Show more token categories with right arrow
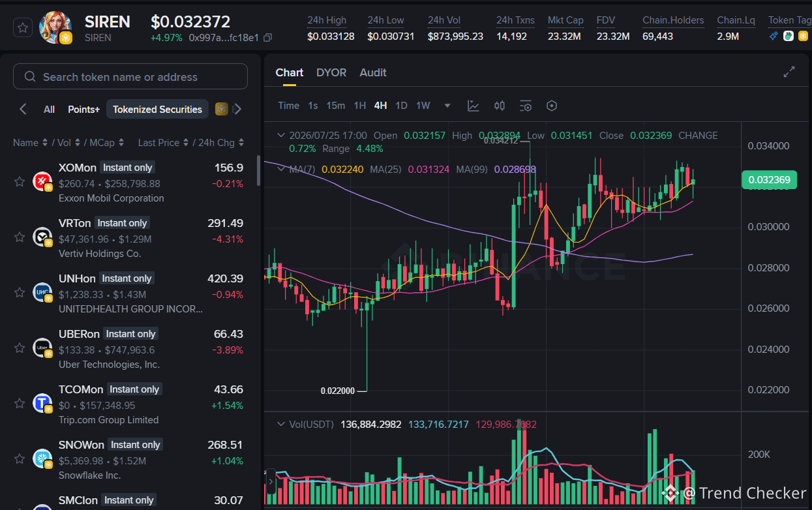 pos(237,109)
